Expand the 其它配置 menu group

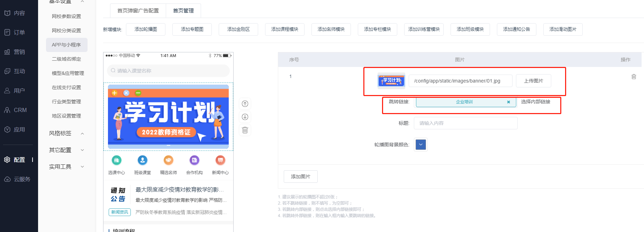[82, 150]
